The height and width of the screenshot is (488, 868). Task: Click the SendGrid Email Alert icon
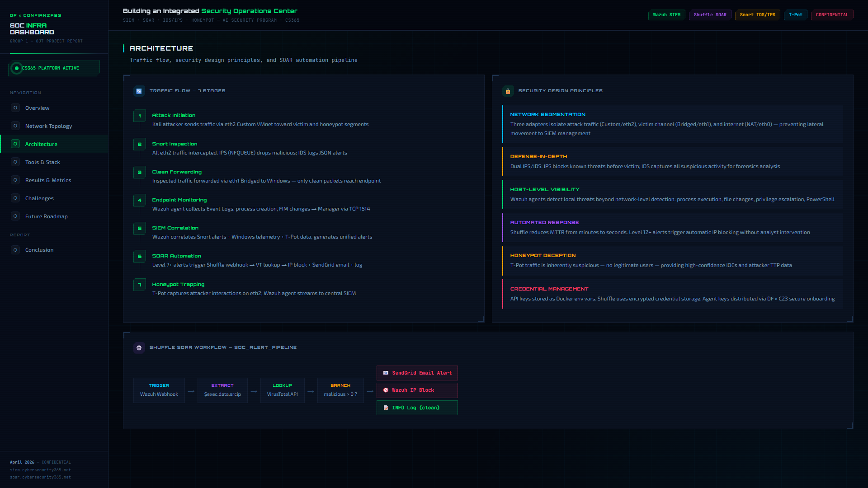386,373
